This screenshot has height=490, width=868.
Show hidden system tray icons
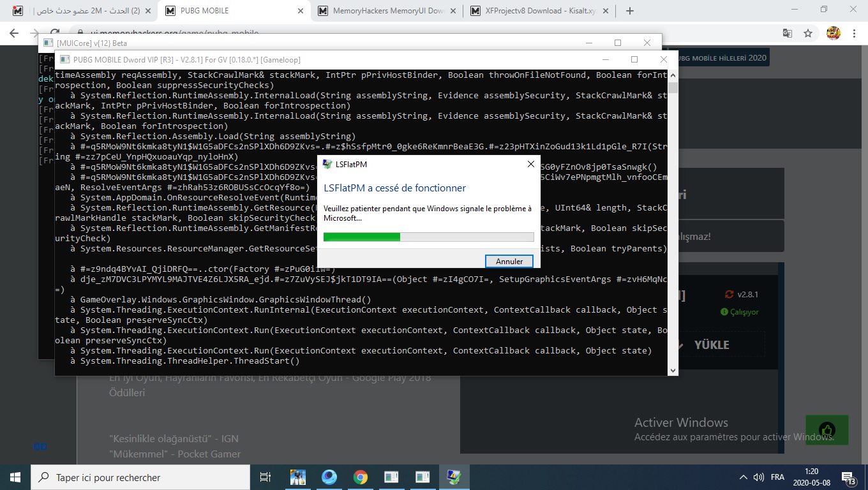(x=743, y=477)
